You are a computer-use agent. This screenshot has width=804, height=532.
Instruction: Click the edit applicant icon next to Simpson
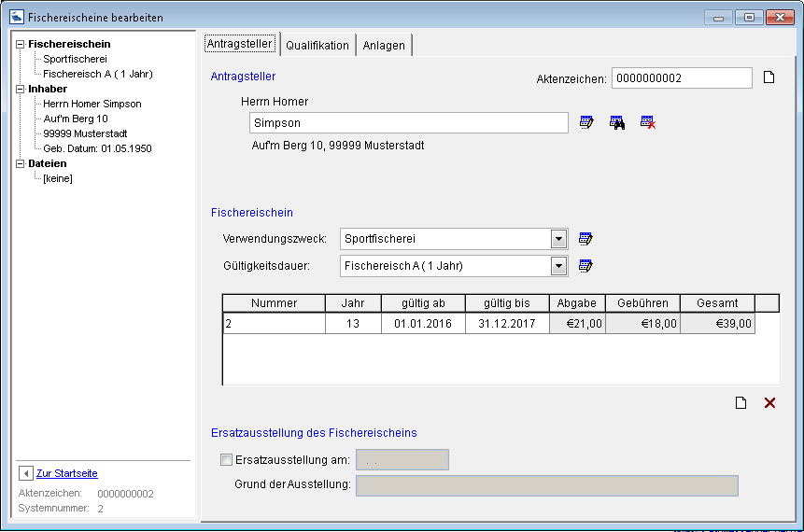(x=586, y=122)
